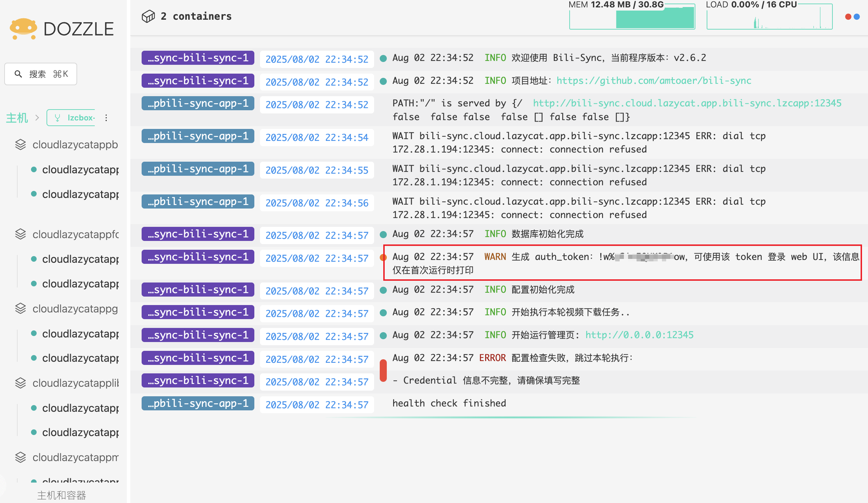Click the blue container color dot
Image resolution: width=868 pixels, height=503 pixels.
pyautogui.click(x=857, y=17)
